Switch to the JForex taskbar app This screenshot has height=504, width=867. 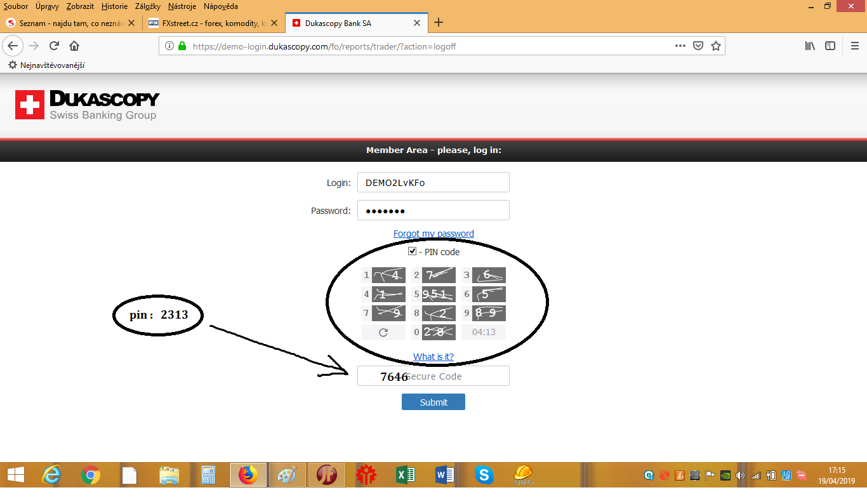coord(327,475)
